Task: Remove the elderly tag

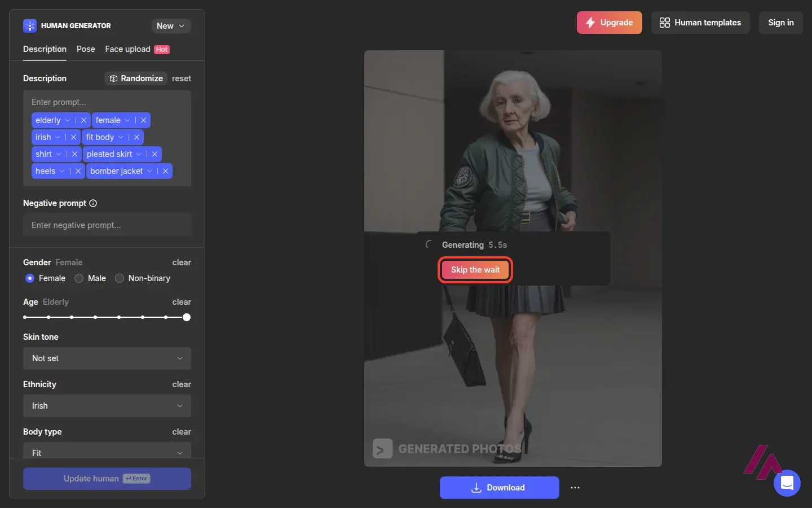Action: pos(83,120)
